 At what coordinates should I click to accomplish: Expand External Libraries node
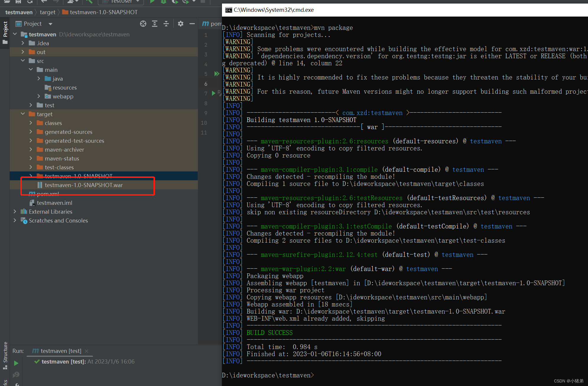[x=15, y=212]
